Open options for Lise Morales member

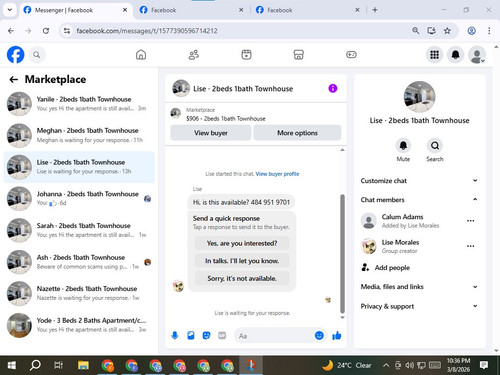coord(470,246)
